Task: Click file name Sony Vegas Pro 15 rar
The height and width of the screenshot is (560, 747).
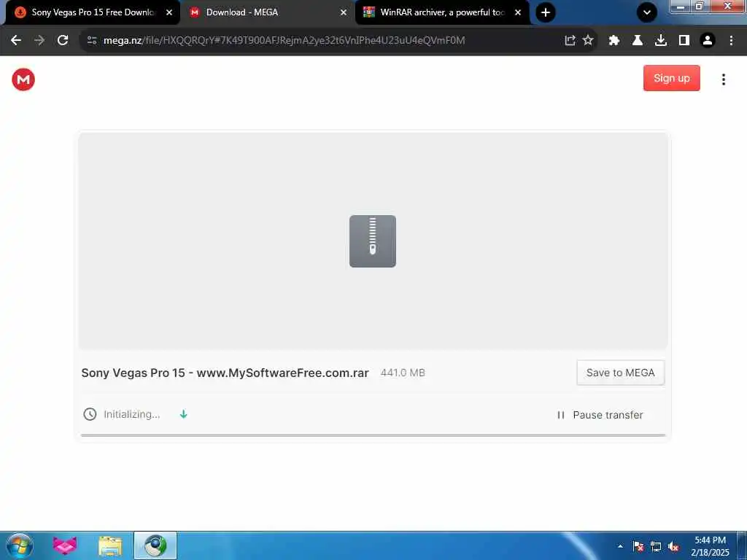Action: pos(225,373)
